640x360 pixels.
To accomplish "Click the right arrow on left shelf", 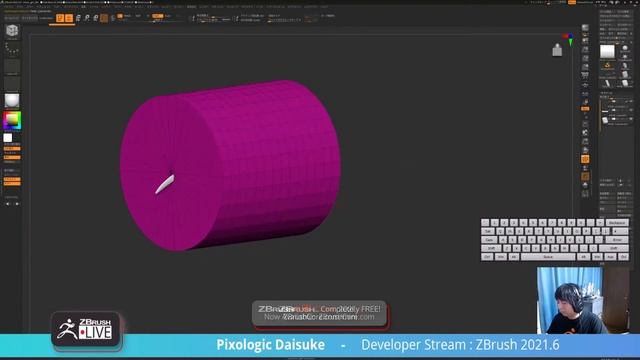I will (17, 203).
